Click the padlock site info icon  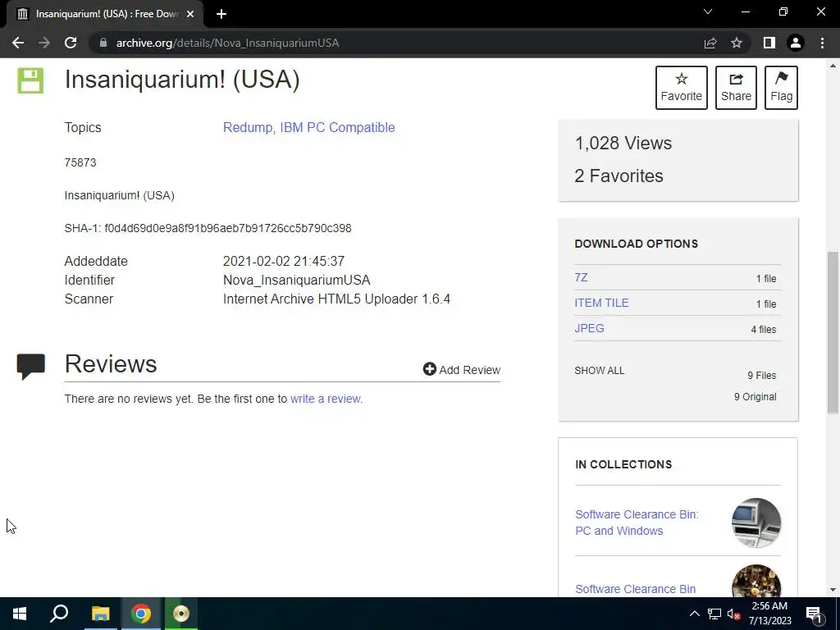103,43
